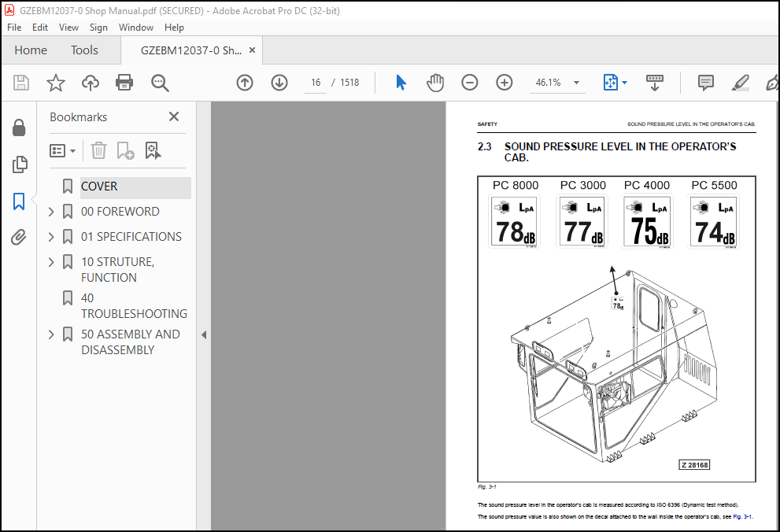
Task: Close the Bookmarks panel
Action: coord(174,116)
